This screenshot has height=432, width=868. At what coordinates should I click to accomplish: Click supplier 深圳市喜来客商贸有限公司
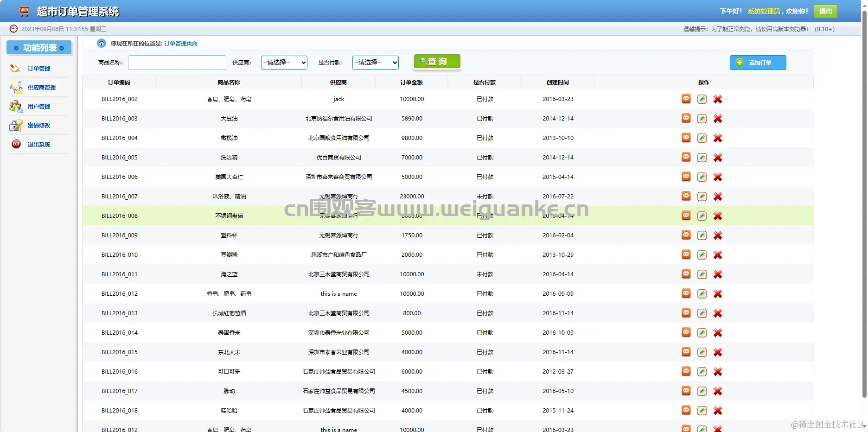coord(339,177)
